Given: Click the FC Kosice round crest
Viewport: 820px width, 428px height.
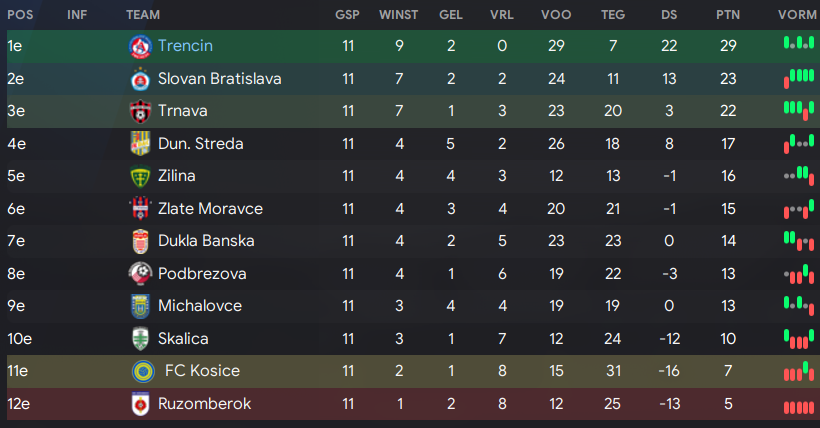Looking at the screenshot, I should pyautogui.click(x=143, y=371).
